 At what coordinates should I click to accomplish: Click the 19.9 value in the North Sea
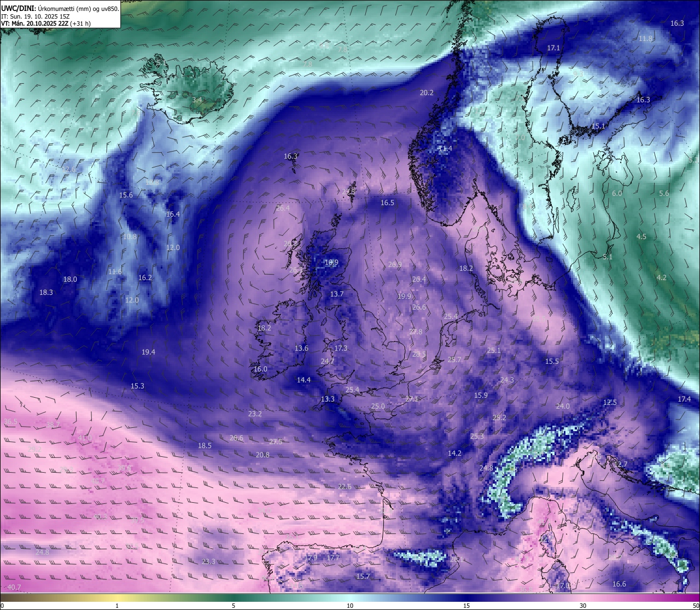(x=404, y=296)
